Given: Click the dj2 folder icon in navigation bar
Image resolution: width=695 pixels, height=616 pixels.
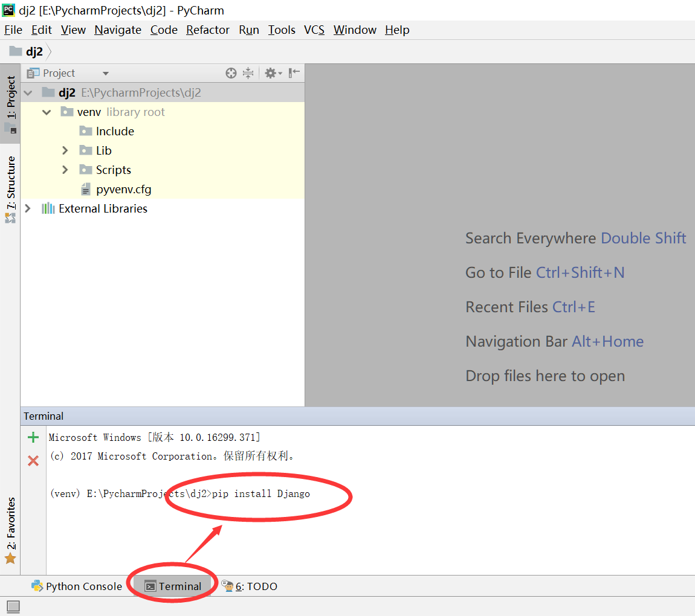Looking at the screenshot, I should 16,51.
